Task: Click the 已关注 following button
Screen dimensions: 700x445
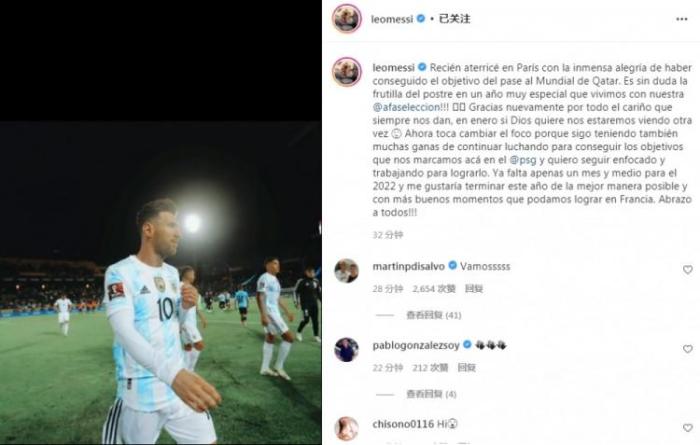Action: [x=454, y=19]
